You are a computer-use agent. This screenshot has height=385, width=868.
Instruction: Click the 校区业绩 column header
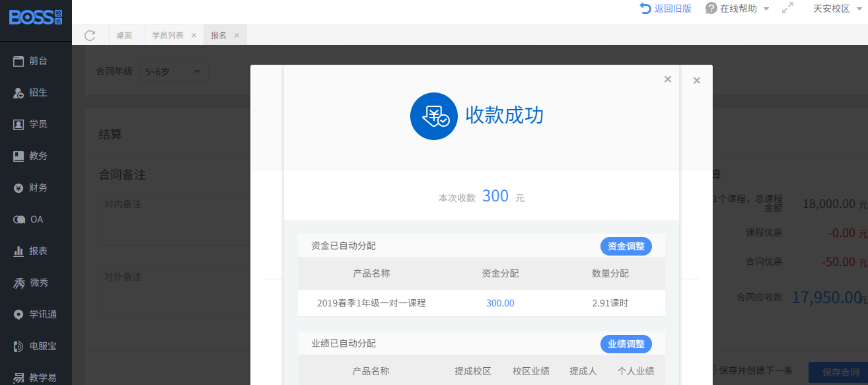click(x=531, y=371)
